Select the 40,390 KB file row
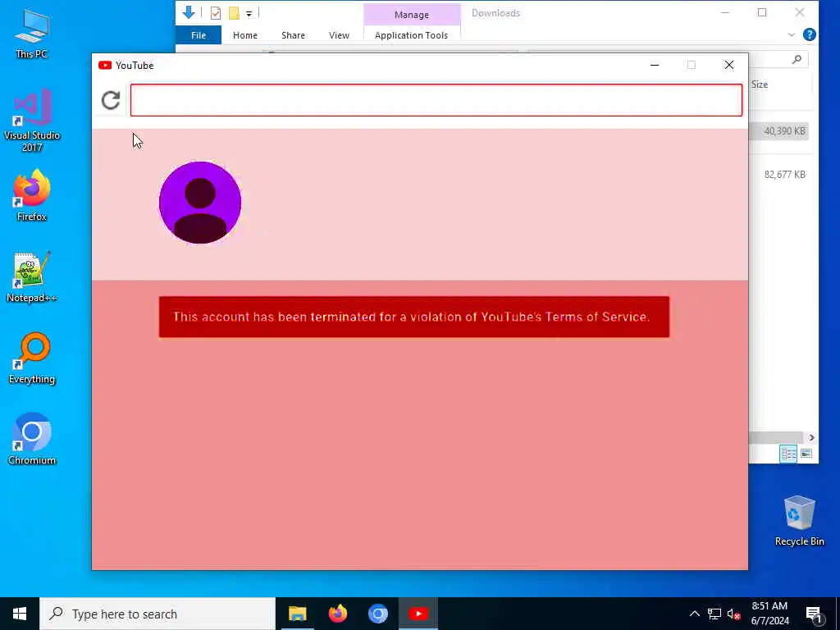This screenshot has width=840, height=630. click(x=778, y=131)
